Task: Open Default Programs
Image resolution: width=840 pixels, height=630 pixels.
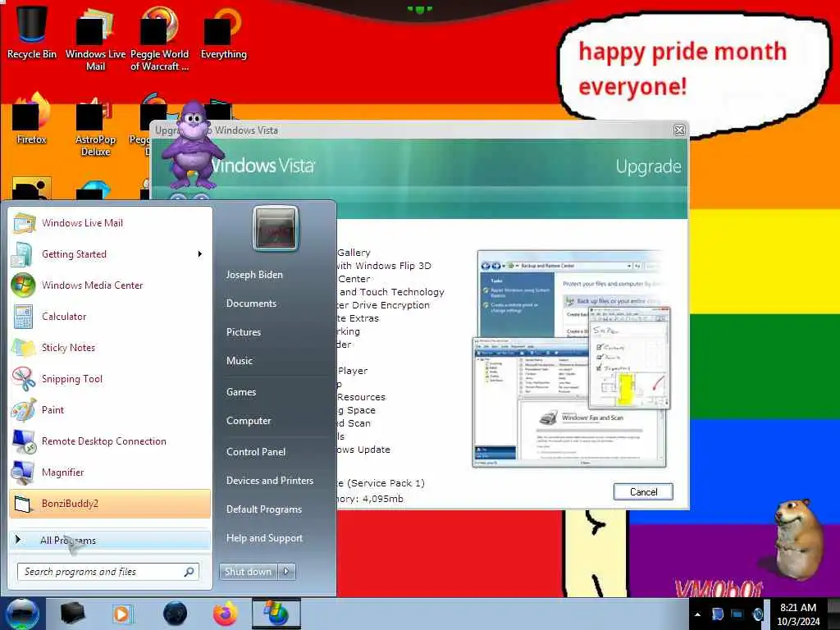Action: pos(264,509)
